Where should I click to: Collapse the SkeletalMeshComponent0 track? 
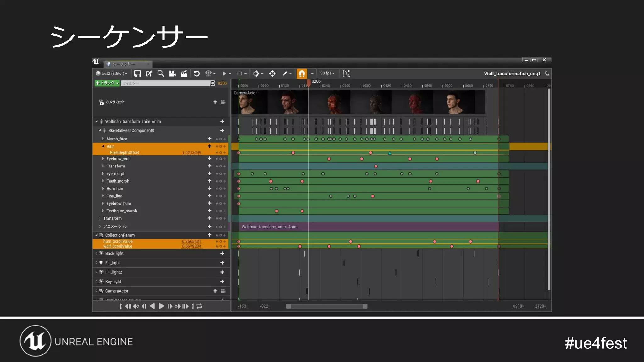click(100, 130)
